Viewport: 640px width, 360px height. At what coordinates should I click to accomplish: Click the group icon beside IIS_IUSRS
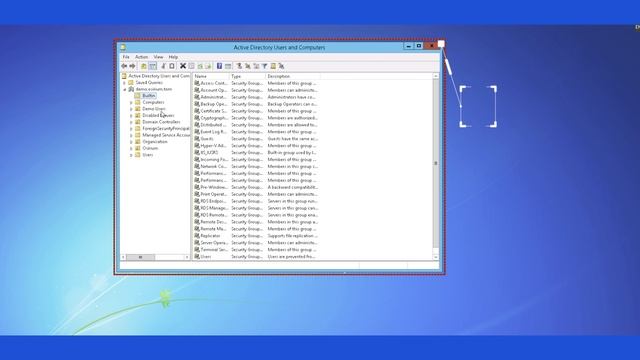point(197,152)
